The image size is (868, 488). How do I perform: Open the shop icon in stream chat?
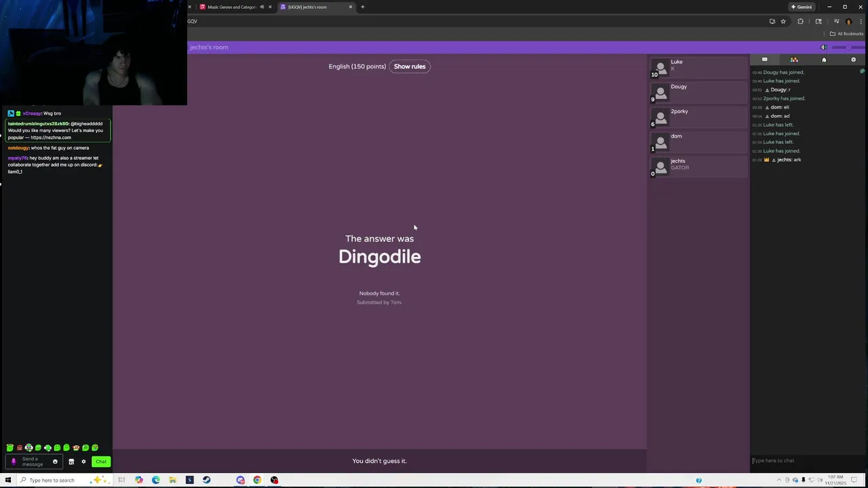tap(71, 462)
